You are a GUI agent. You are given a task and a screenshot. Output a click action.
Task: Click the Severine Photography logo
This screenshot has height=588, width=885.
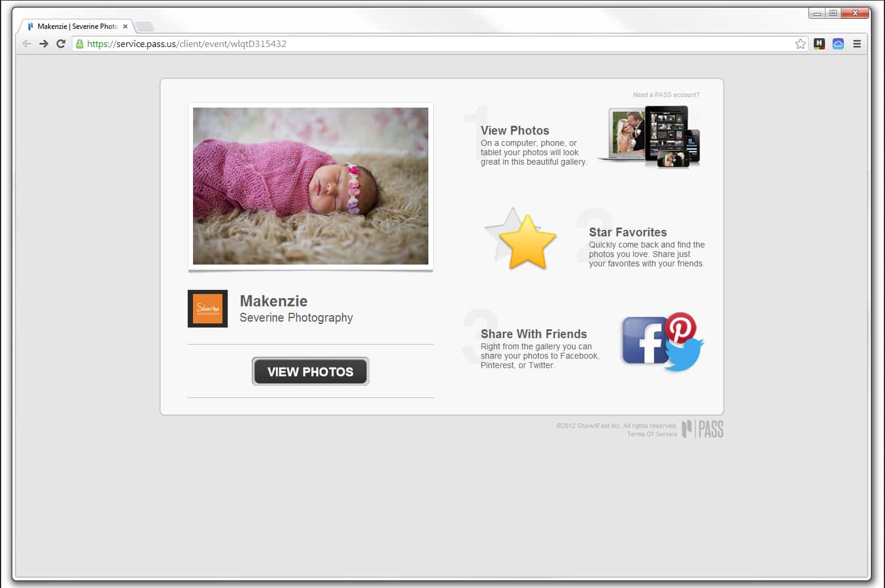[207, 308]
